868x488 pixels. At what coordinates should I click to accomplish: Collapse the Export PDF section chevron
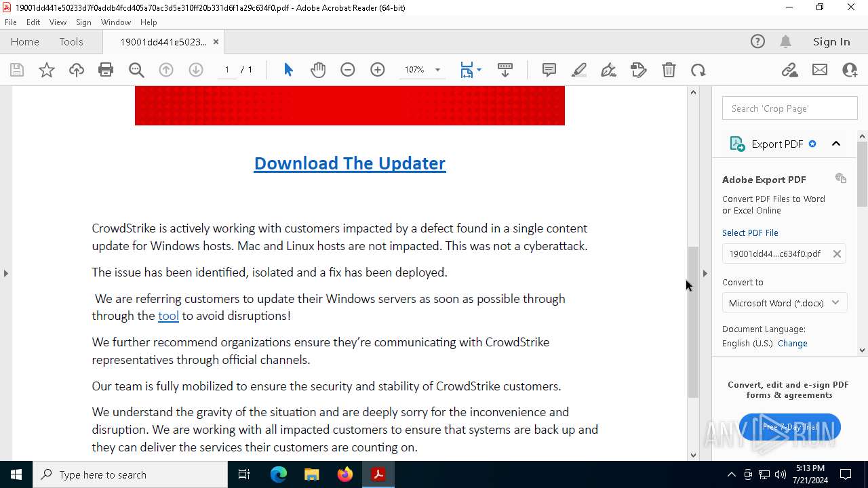836,144
